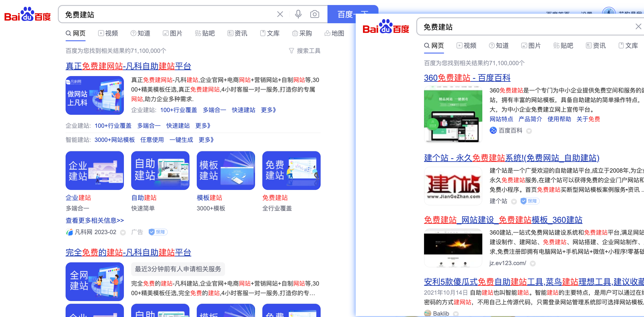Click 一键生成 link under 智能建站
This screenshot has height=317, width=644.
pos(181,140)
